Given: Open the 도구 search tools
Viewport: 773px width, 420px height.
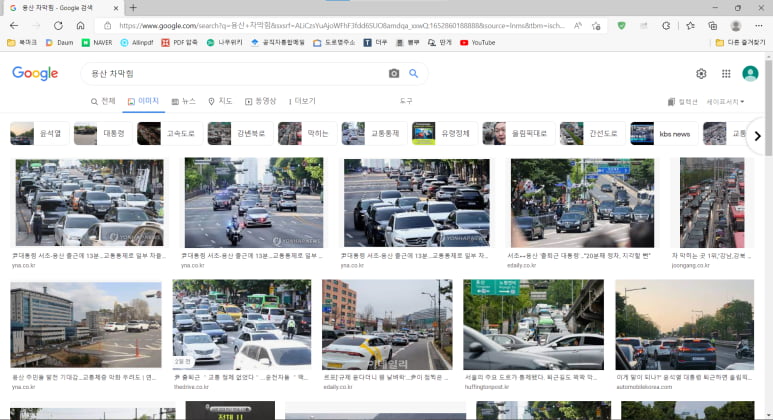Looking at the screenshot, I should [406, 101].
